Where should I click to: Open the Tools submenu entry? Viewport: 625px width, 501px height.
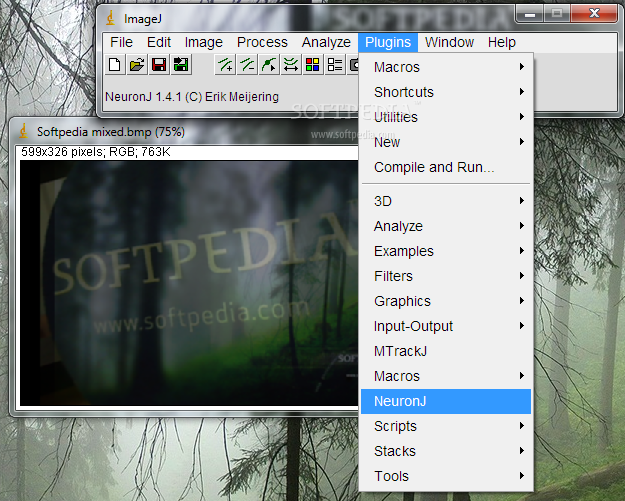[446, 476]
